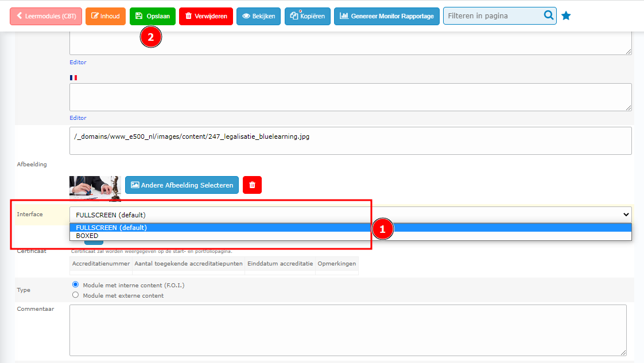Click Andere Afbeelding Selecteren button
Viewport: 644px width, 363px height.
click(182, 185)
